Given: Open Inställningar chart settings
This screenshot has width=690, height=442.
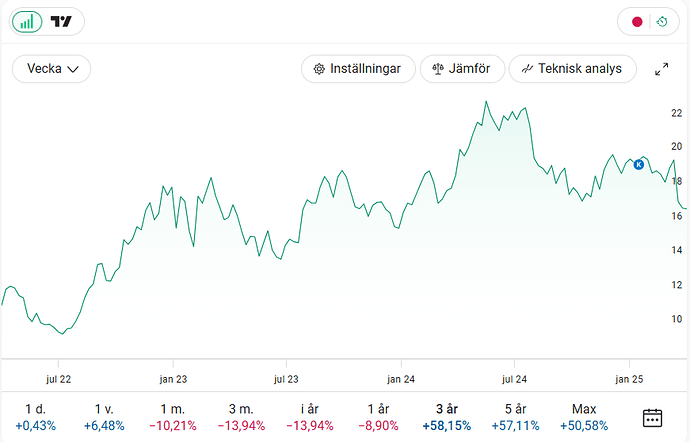Looking at the screenshot, I should [x=358, y=69].
